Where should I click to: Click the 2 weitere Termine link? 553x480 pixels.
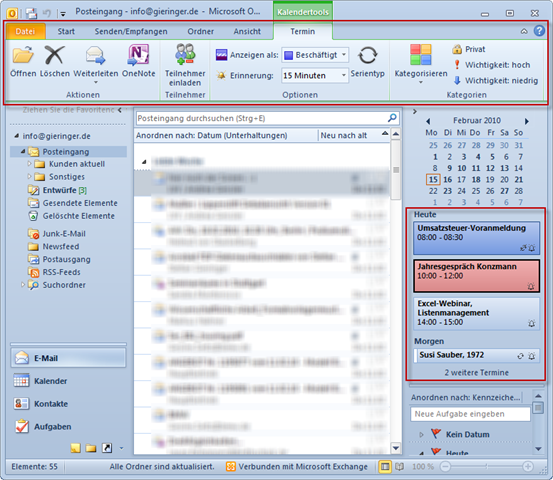point(476,372)
